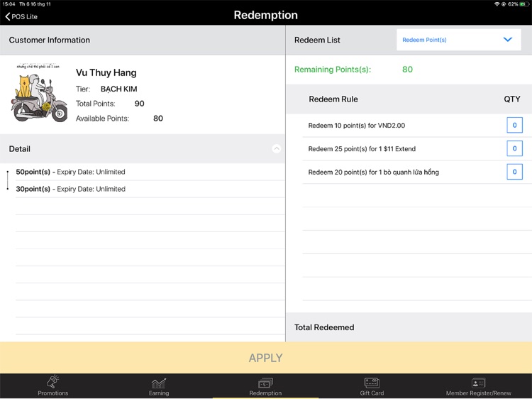Switch to the Earning tab
532x399 pixels.
[x=159, y=386]
